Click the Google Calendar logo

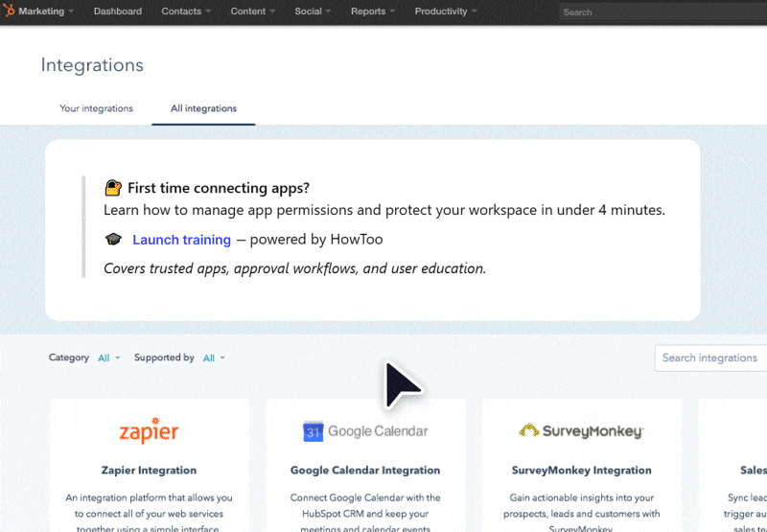(365, 431)
